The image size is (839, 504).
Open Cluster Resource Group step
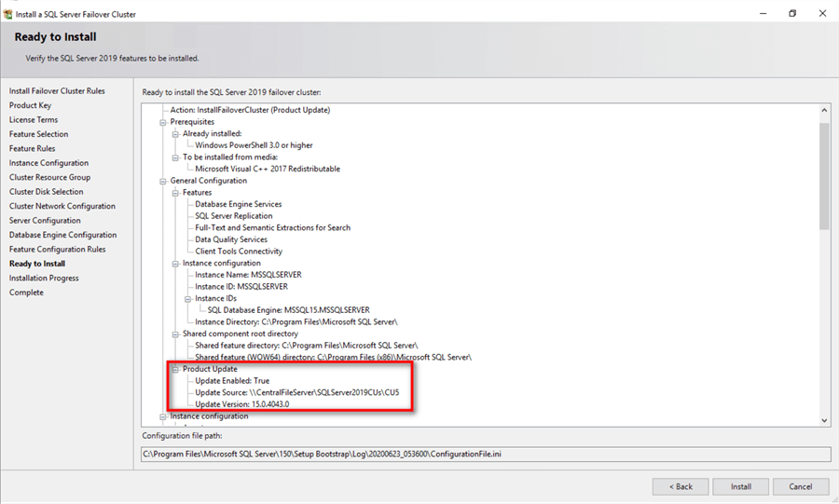click(x=49, y=177)
